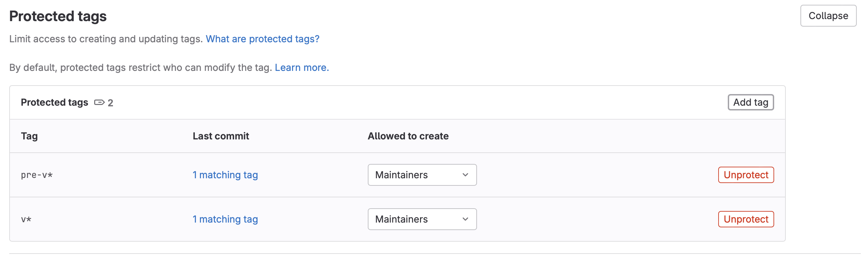Collapse the Protected tags section

tap(828, 16)
